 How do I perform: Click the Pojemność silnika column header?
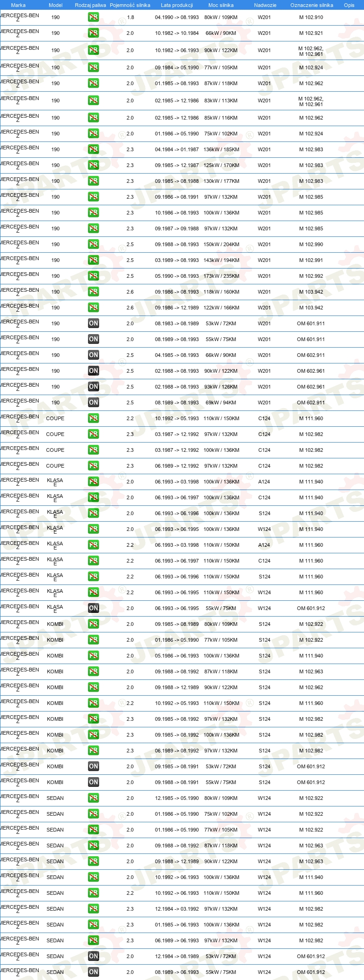click(x=130, y=5)
